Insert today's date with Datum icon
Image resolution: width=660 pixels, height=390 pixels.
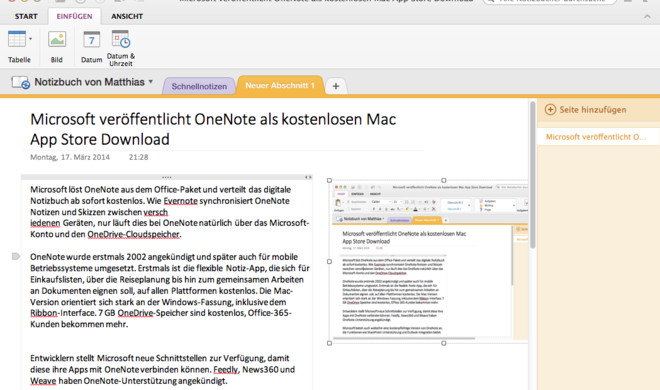click(91, 40)
